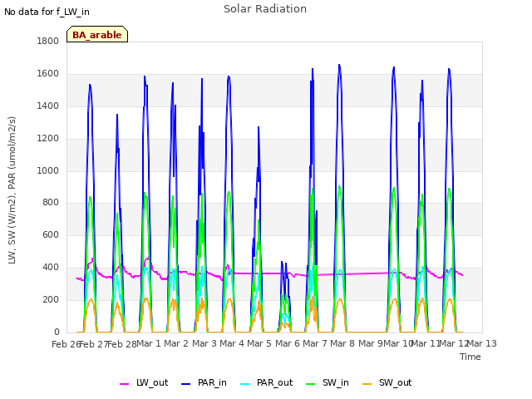Click the Mar 8 PAR_in peak
This screenshot has height=399, width=532.
(339, 65)
